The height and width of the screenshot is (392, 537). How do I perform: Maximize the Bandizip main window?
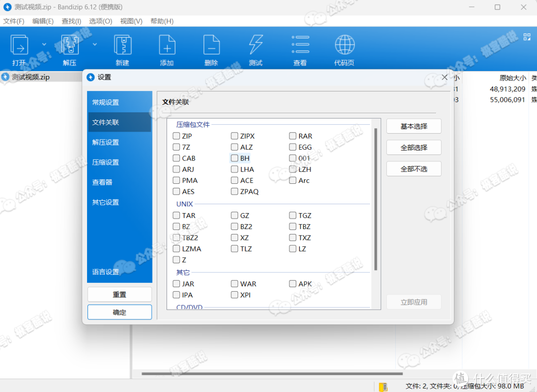[x=497, y=7]
